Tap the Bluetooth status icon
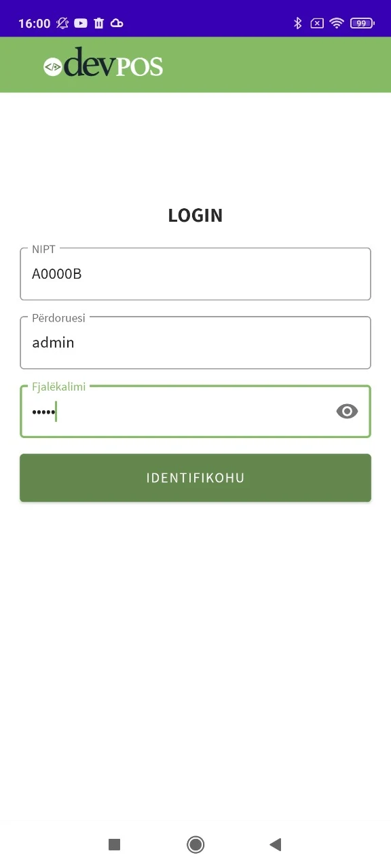 [x=297, y=23]
